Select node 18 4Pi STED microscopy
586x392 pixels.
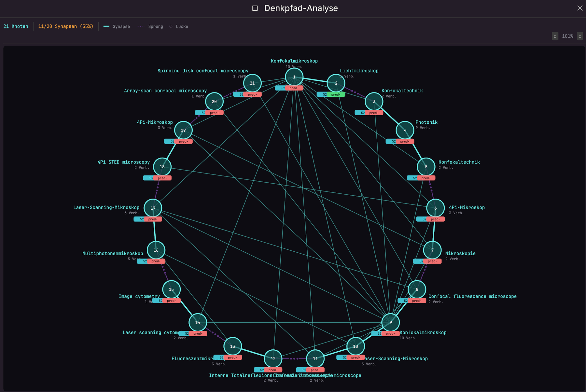pos(162,167)
